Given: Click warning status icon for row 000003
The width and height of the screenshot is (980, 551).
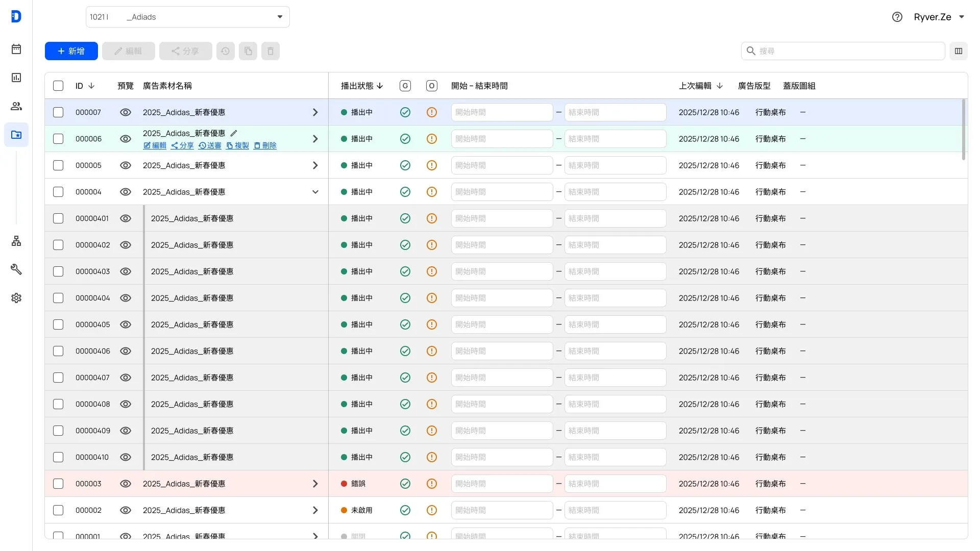Looking at the screenshot, I should 432,484.
